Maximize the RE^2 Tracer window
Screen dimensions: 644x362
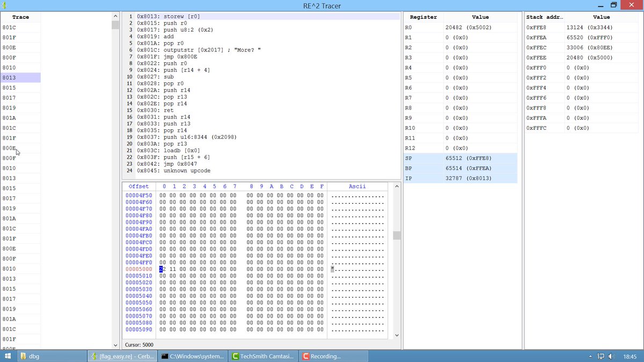[x=614, y=5]
